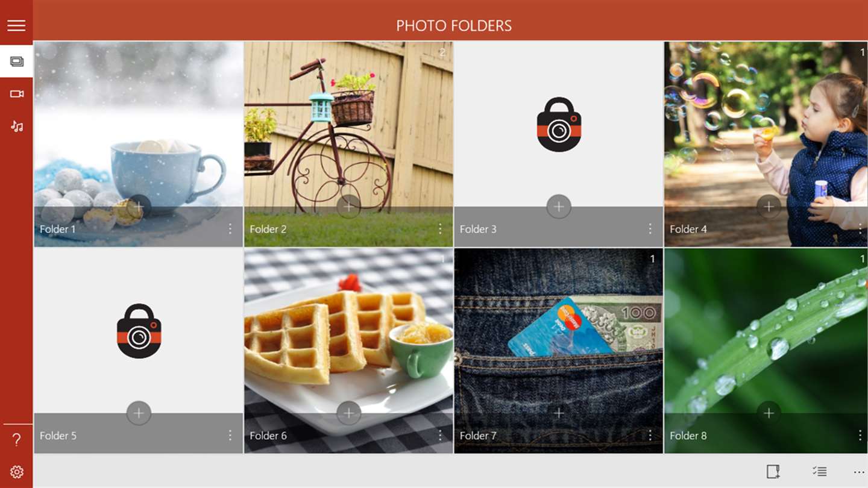Click the Folder 1 label

tap(58, 229)
